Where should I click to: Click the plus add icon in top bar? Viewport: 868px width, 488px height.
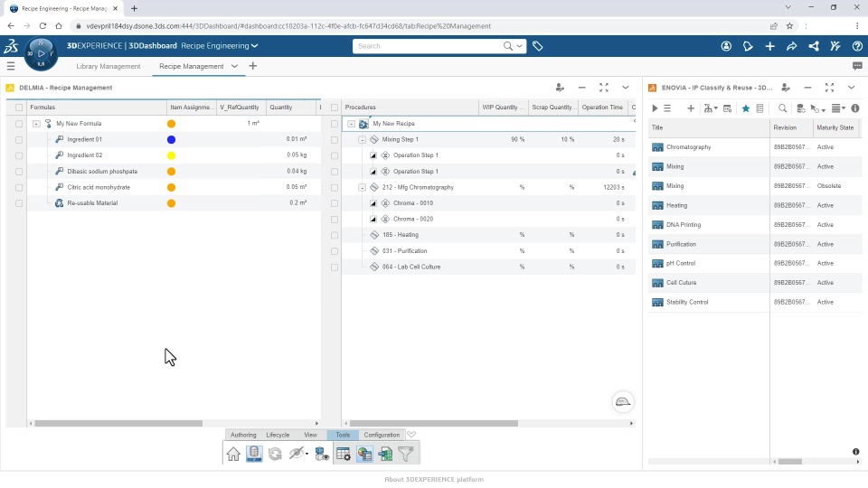(770, 46)
